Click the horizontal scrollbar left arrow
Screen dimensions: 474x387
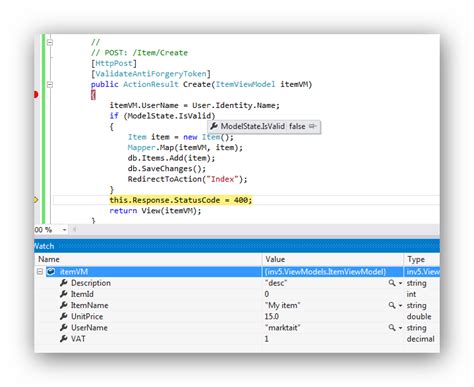pyautogui.click(x=74, y=229)
